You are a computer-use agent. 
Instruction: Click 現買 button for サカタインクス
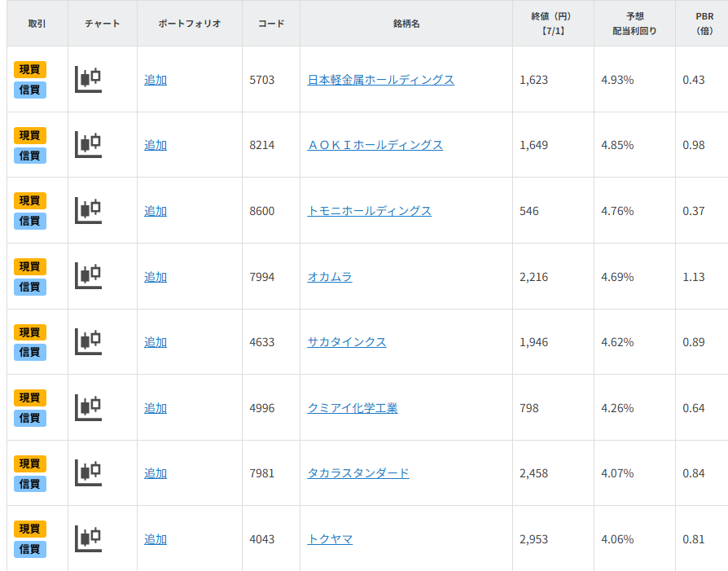[30, 332]
